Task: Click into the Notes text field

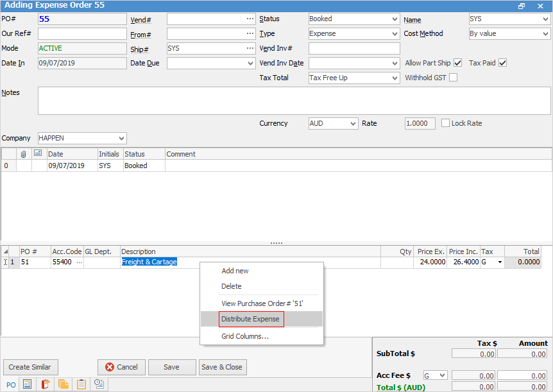Action: click(294, 100)
